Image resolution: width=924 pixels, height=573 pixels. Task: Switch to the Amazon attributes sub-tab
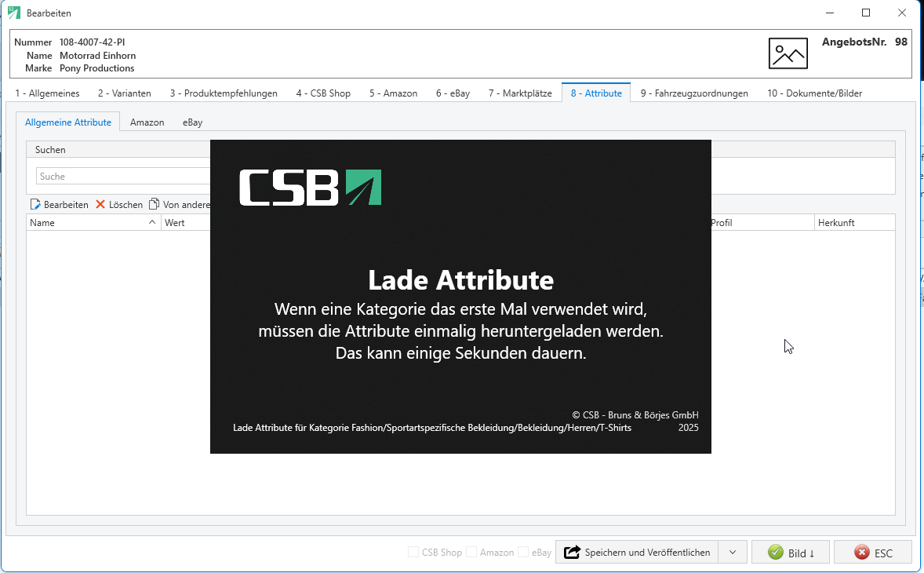[x=147, y=122]
